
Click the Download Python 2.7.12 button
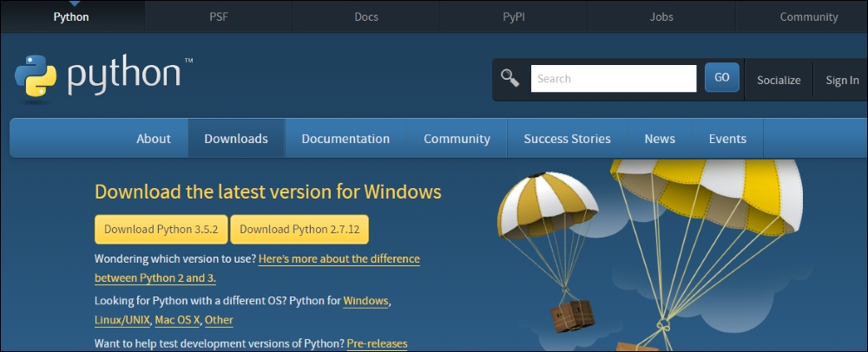(299, 230)
